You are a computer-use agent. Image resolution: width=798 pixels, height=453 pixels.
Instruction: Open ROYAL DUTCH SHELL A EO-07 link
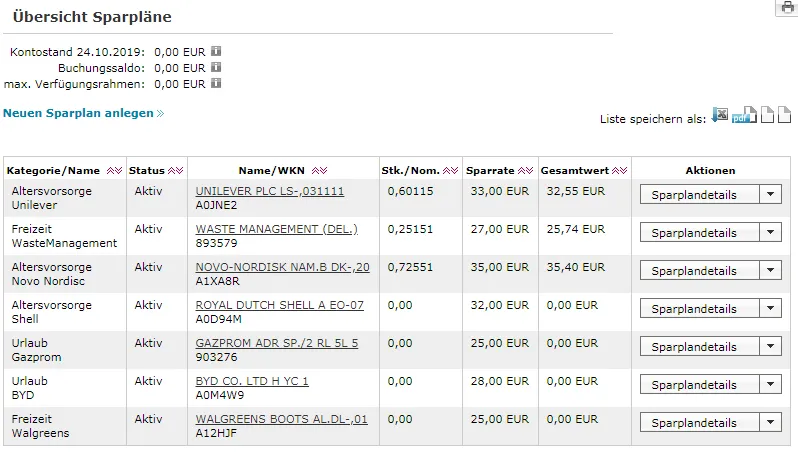coord(280,305)
